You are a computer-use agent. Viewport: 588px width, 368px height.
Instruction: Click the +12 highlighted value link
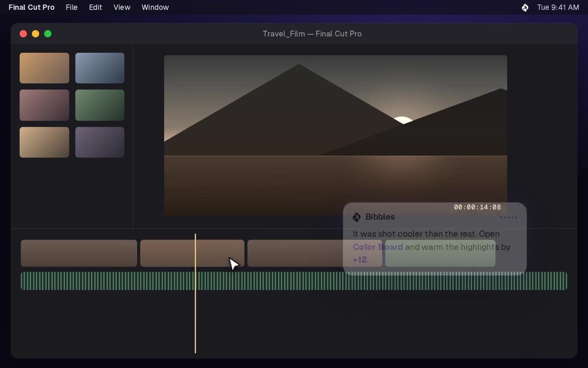360,260
